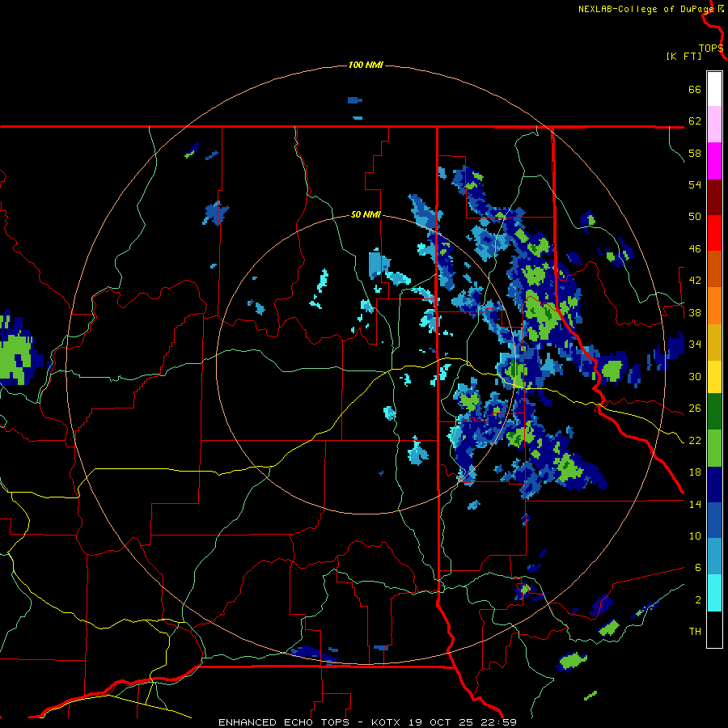728x728 pixels.
Task: Click the legend value '42'
Action: point(695,281)
